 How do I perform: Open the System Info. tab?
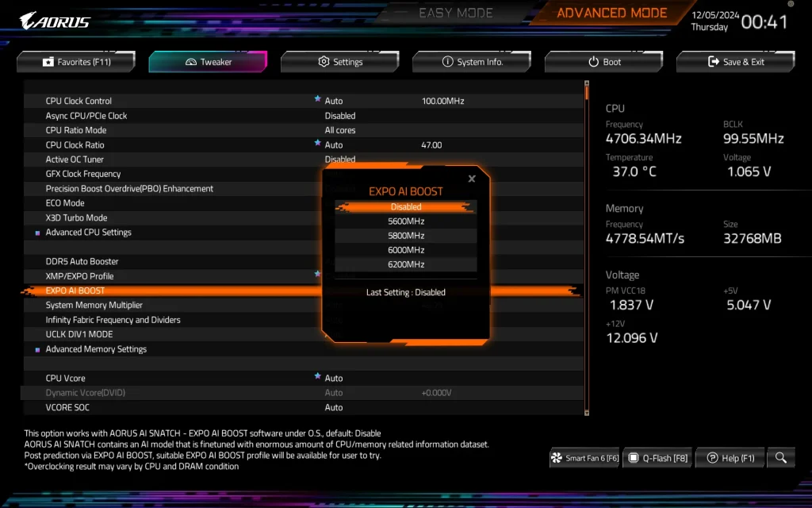472,62
